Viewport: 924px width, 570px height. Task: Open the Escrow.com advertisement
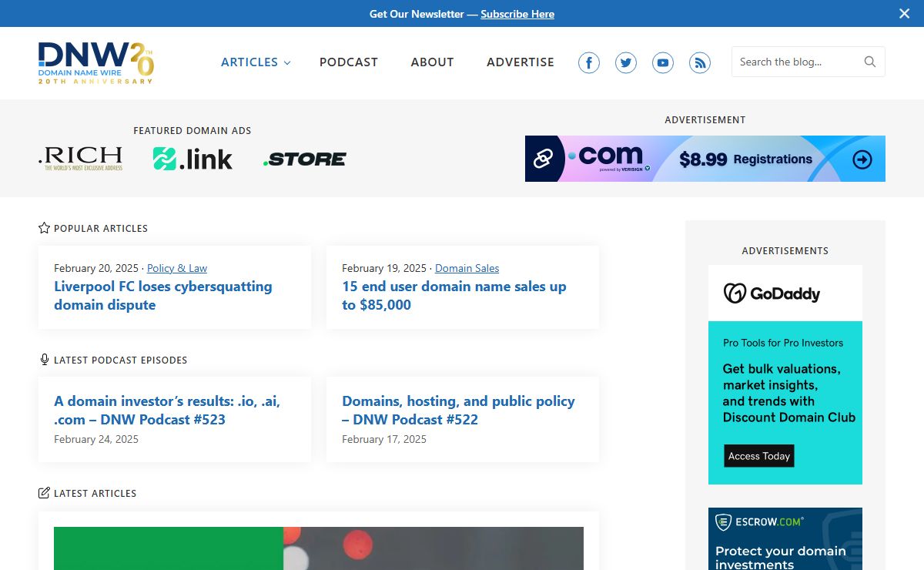tap(785, 538)
